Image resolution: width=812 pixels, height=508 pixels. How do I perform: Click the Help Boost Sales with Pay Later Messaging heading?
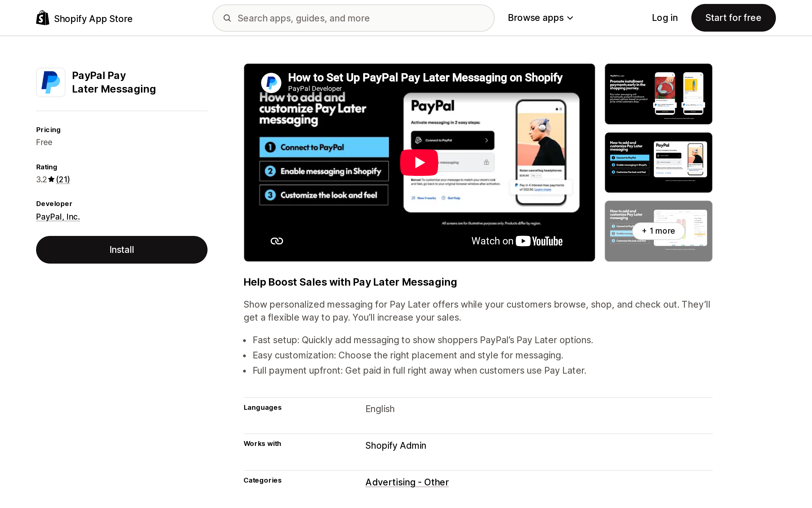tap(350, 282)
